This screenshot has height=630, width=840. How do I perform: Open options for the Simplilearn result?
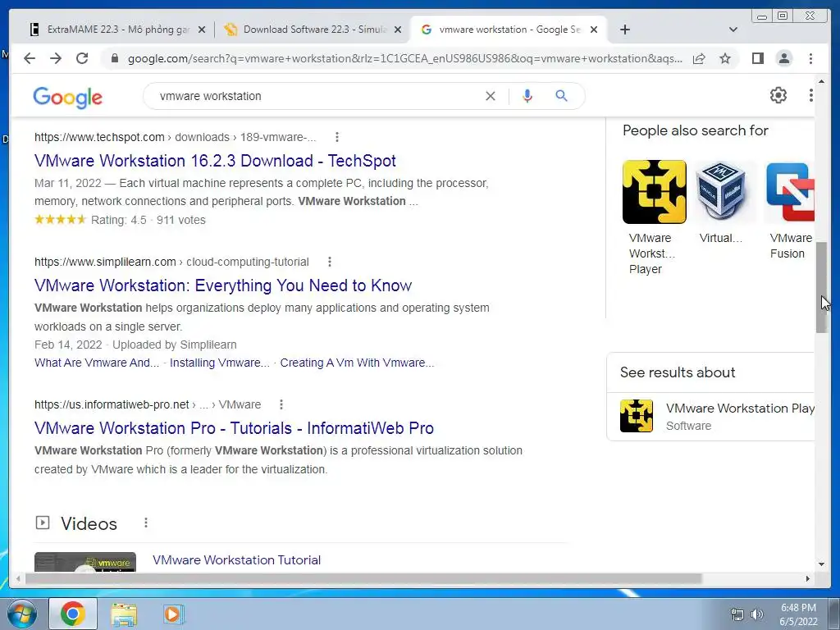coord(330,262)
